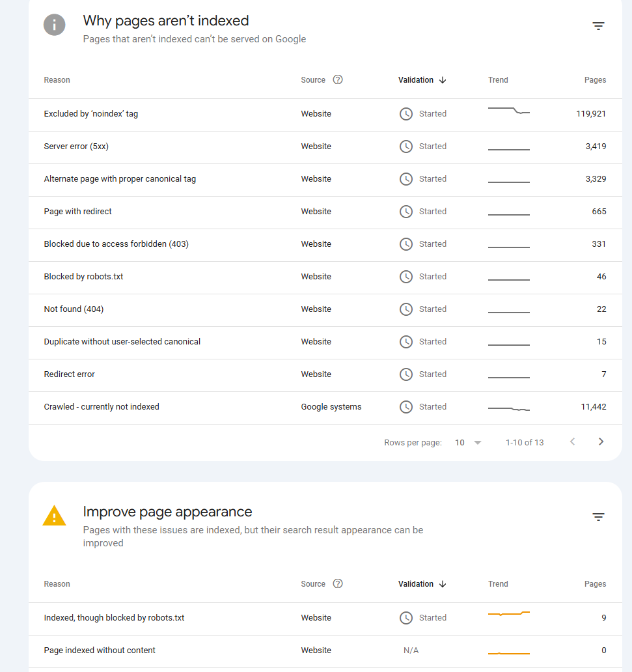Go to previous page of rows

pyautogui.click(x=573, y=442)
